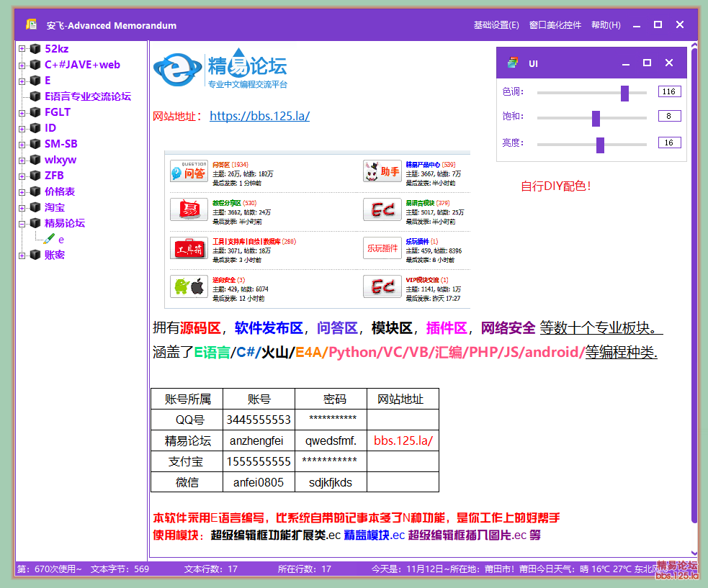Open the 窗口美化控件 menu
This screenshot has height=588, width=708.
pyautogui.click(x=555, y=25)
